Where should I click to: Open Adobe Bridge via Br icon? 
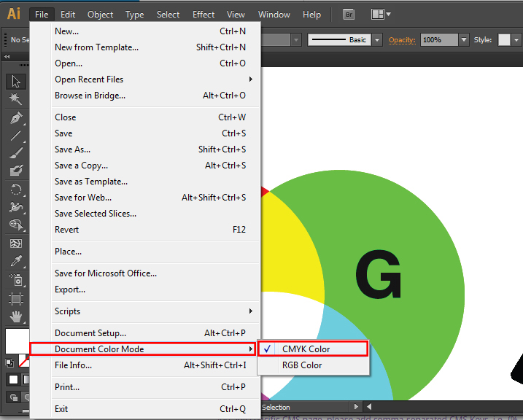pos(349,15)
